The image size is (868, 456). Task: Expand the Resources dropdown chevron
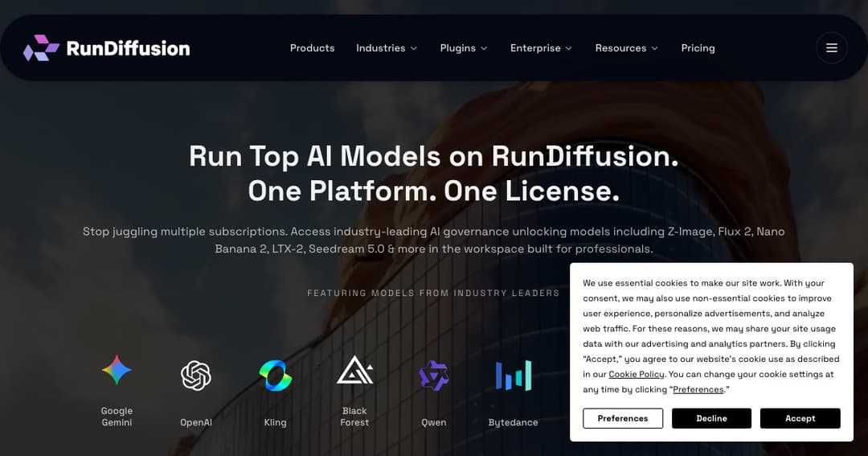(654, 49)
